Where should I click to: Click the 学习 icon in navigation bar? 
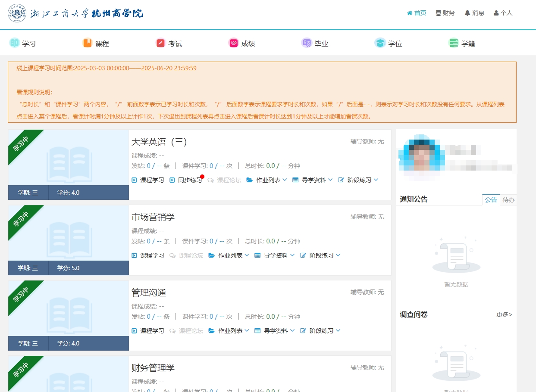(x=15, y=43)
